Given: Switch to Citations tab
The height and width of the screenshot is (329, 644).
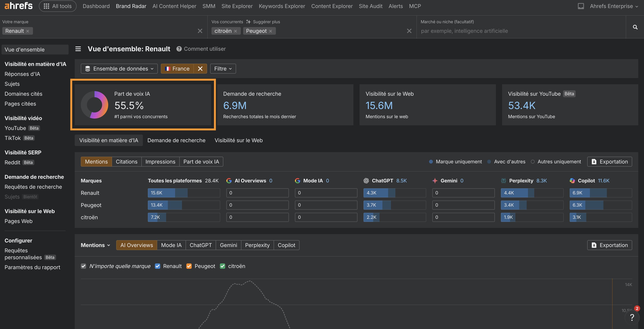Looking at the screenshot, I should (x=127, y=162).
